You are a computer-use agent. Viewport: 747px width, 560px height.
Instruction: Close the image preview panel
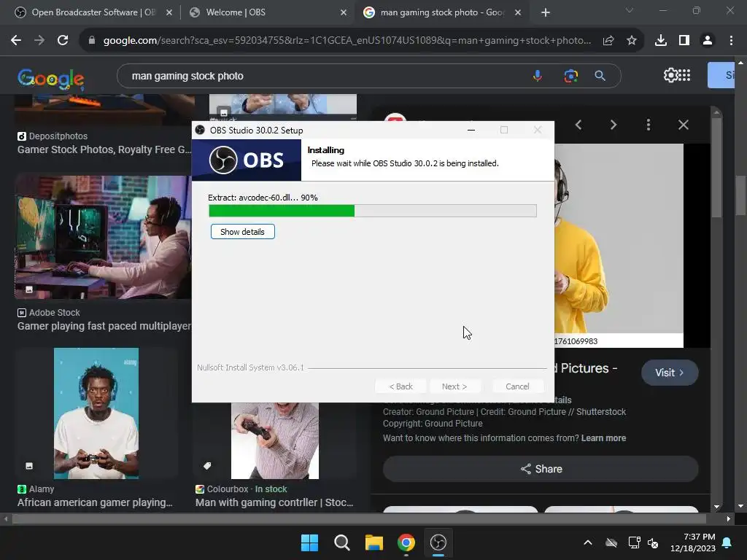[x=683, y=125]
